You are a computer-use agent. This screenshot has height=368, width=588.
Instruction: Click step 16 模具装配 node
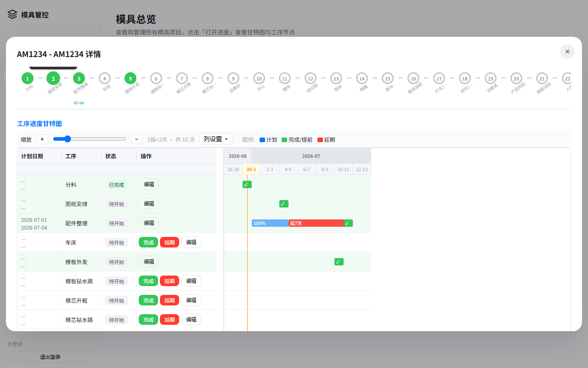pos(413,78)
